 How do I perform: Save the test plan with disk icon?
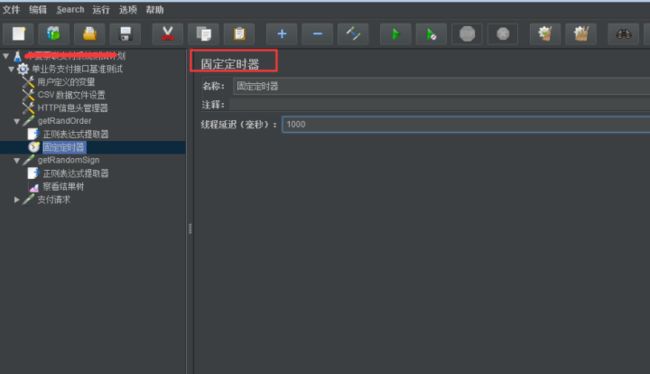(125, 34)
